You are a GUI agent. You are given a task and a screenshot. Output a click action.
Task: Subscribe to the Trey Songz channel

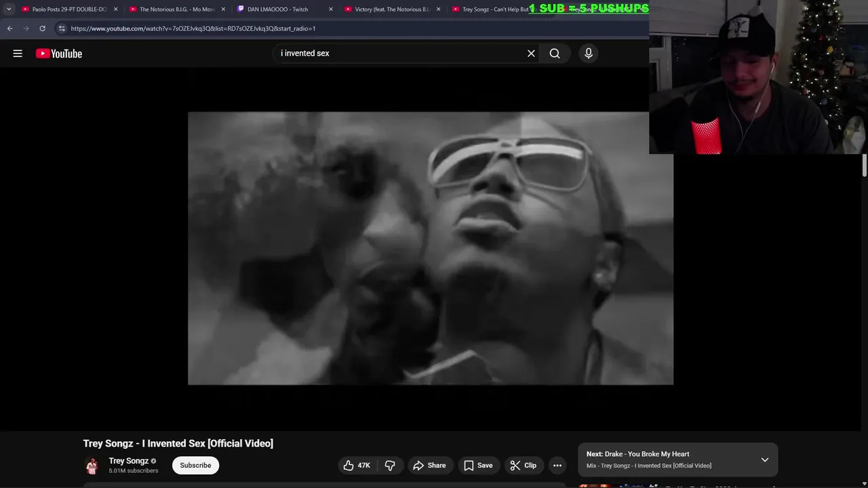195,466
